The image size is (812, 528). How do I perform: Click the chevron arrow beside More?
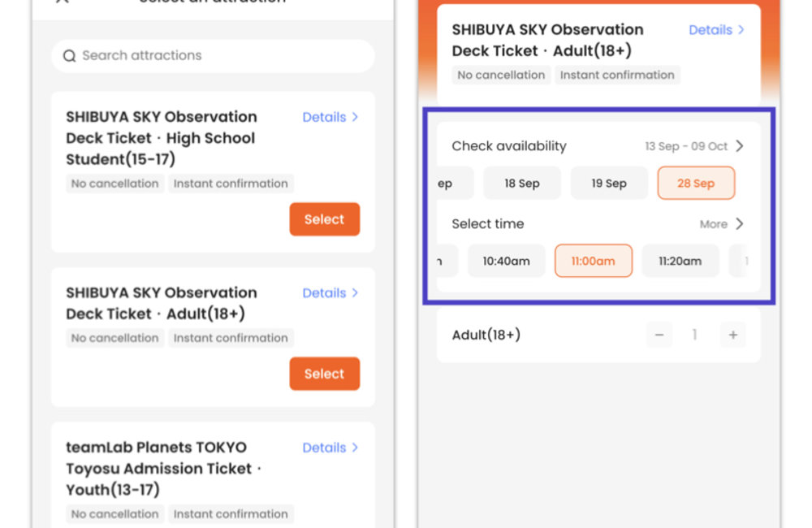pyautogui.click(x=739, y=224)
